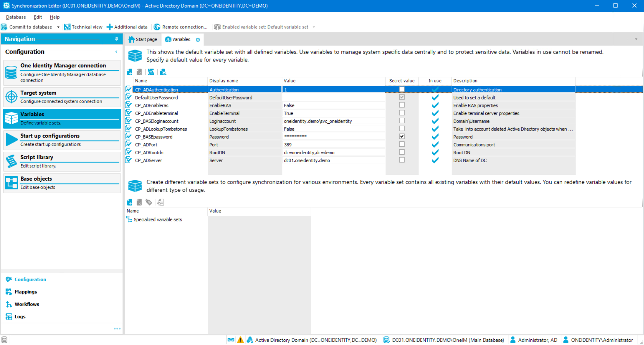Viewport: 644px width, 345px height.
Task: Toggle Secret value checkbox for DefaultUserPassword
Action: point(402,97)
